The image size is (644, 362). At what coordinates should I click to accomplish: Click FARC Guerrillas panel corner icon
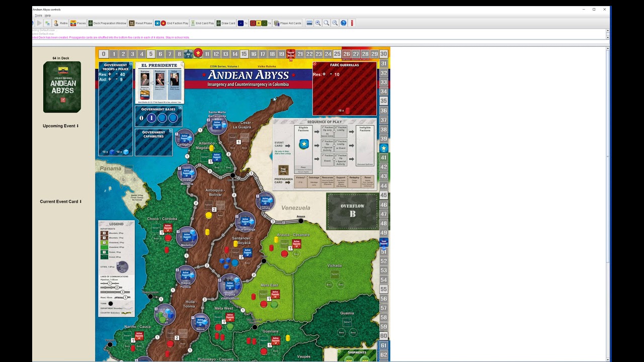tap(314, 63)
